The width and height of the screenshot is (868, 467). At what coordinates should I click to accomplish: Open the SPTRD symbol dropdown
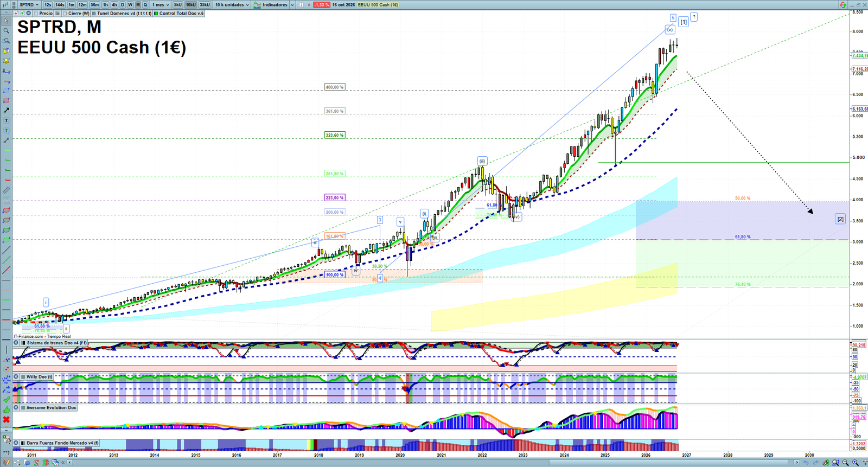coord(29,5)
